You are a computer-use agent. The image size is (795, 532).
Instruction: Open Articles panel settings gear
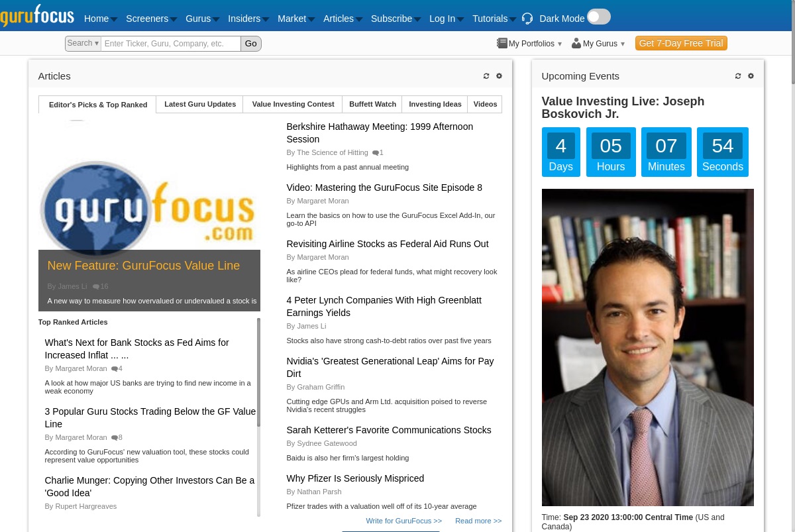coord(499,76)
